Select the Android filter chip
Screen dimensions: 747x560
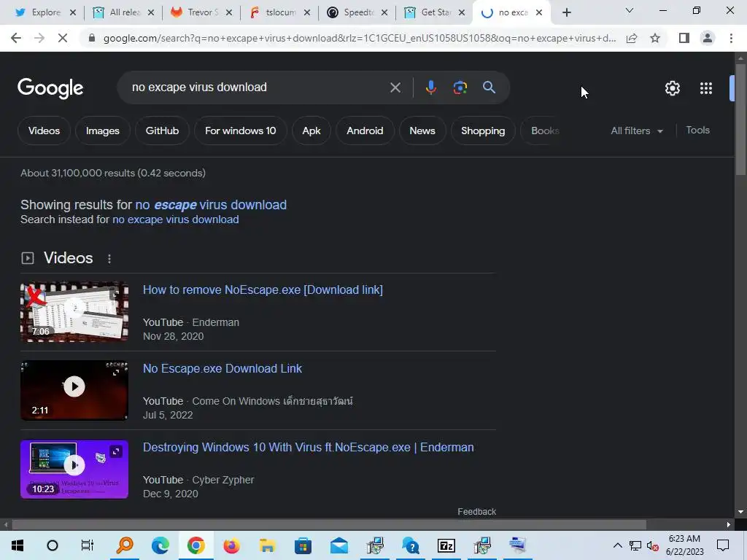pyautogui.click(x=365, y=131)
